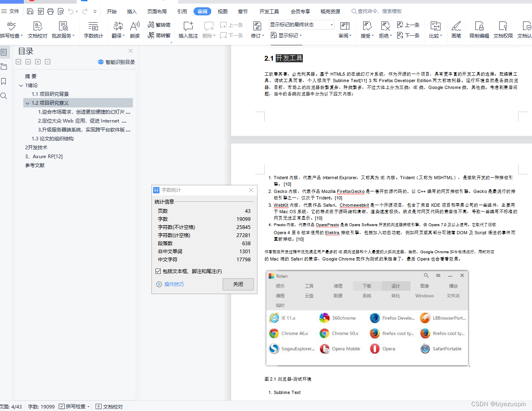The image size is (532, 411).
Task: Collapse the 1.2 项目研究意义 node
Action: (28, 103)
